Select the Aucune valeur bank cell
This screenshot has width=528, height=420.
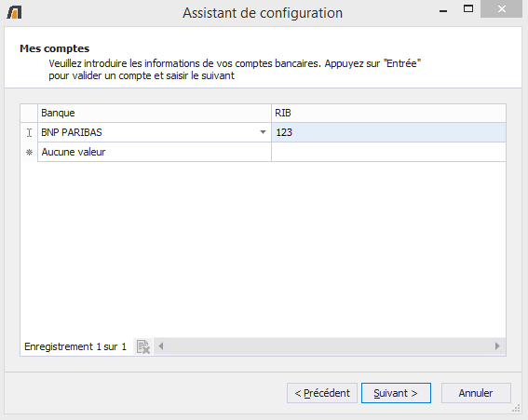(x=155, y=152)
